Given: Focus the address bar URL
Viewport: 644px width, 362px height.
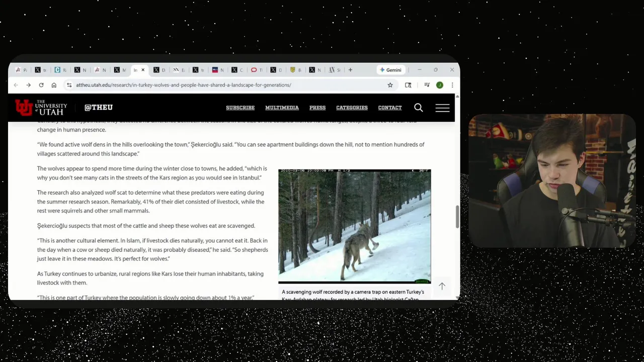Looking at the screenshot, I should 184,85.
